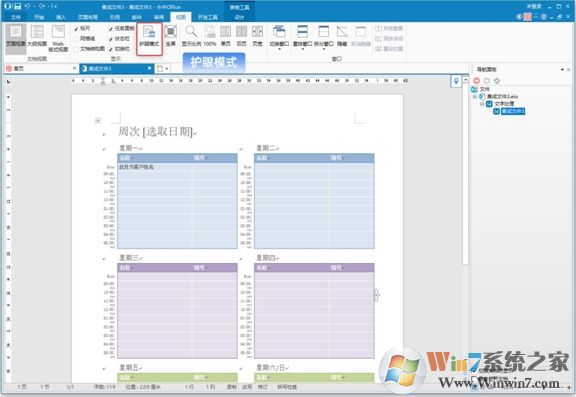
Task: Click the arrange windows icon (重排窗口)
Action: pyautogui.click(x=302, y=32)
